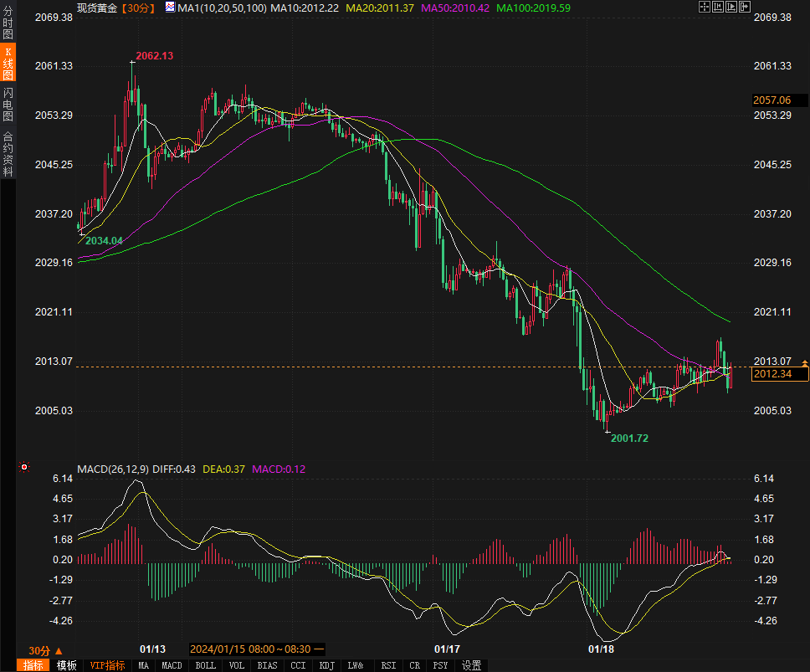The width and height of the screenshot is (810, 672).
Task: Click the MA1 indicator chart icon
Action: (x=170, y=7)
